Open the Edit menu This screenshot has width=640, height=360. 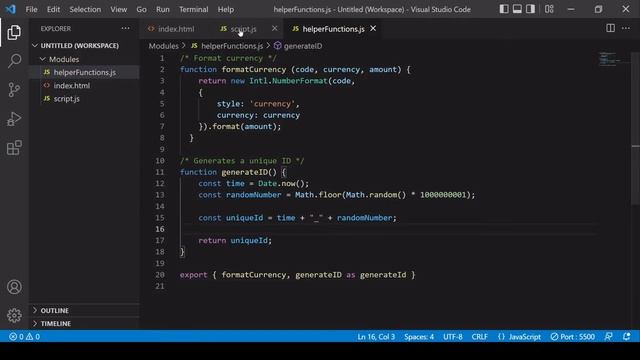[53, 9]
